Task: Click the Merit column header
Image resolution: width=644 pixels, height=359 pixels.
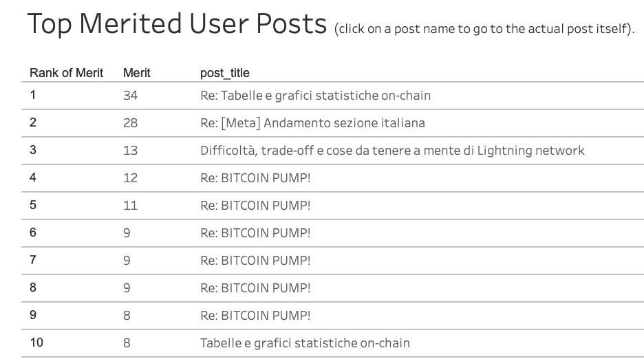Action: 137,73
